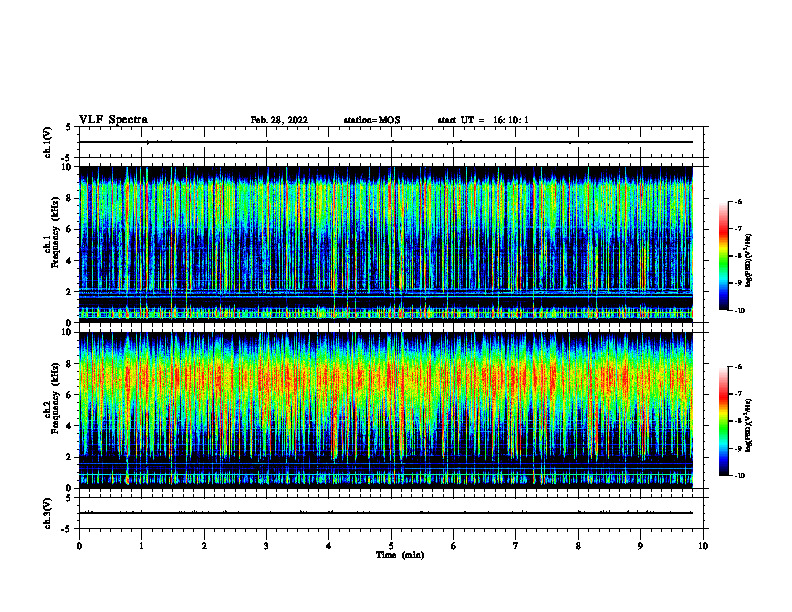Select the "start UT = 16:10:1" text
The height and width of the screenshot is (612, 792).
(x=483, y=120)
